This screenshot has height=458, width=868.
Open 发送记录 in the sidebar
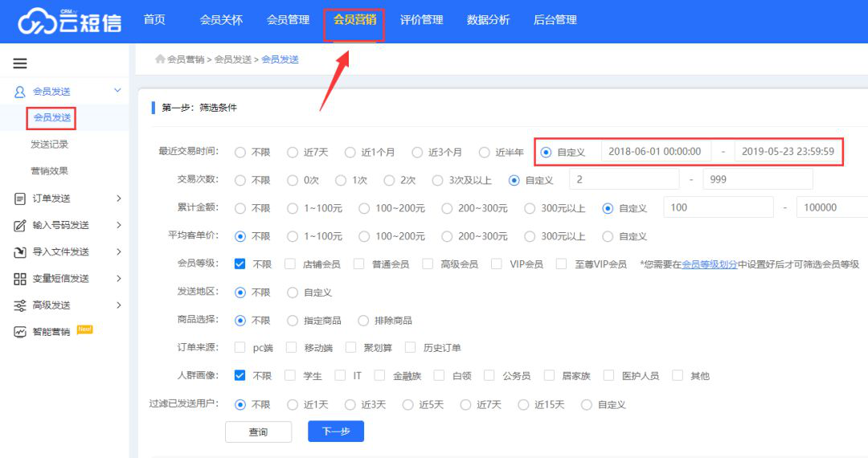(50, 145)
